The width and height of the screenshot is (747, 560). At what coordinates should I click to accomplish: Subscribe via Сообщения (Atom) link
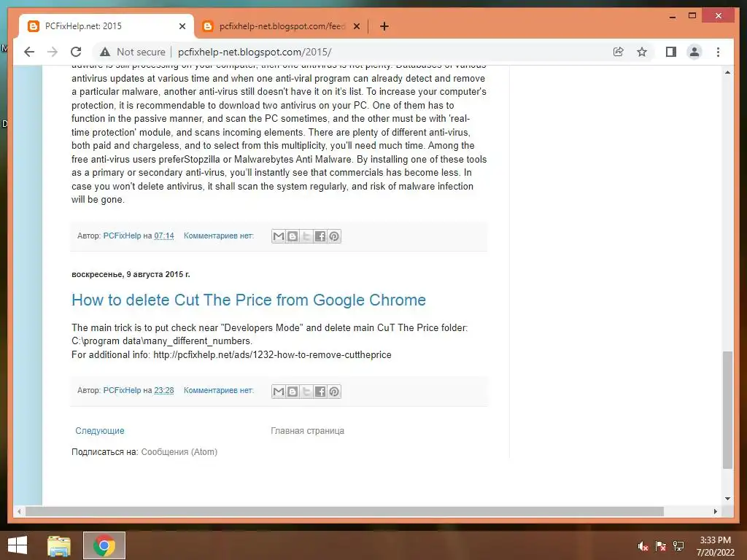coord(179,452)
